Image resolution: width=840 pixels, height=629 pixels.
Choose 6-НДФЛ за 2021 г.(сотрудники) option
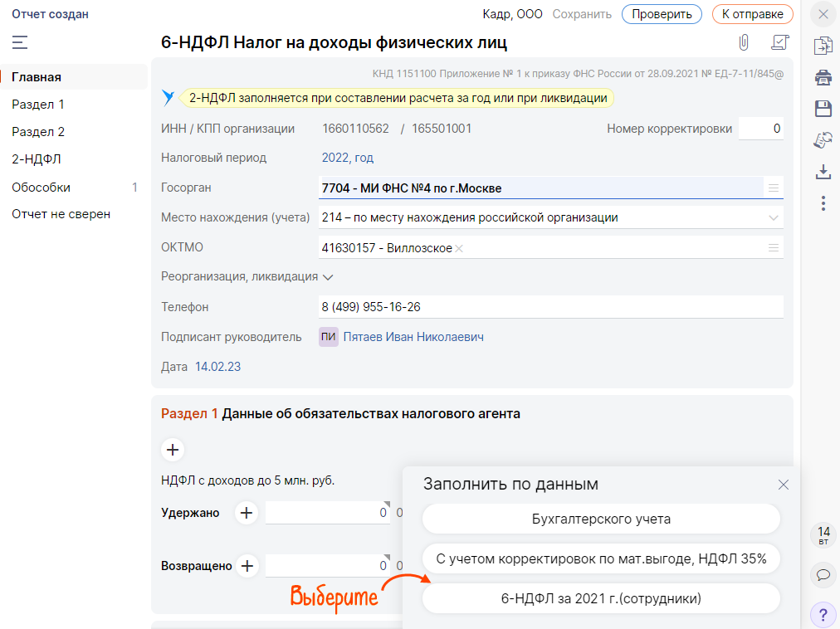[x=601, y=598]
